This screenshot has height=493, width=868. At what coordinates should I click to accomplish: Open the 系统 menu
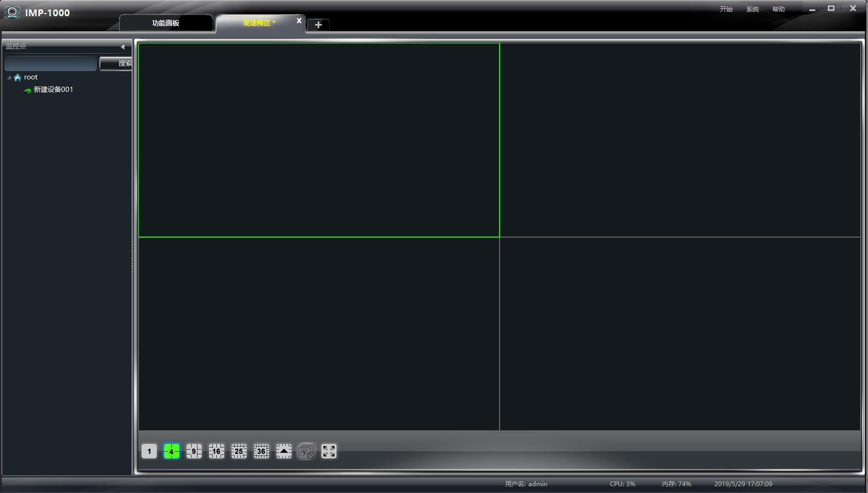click(752, 9)
